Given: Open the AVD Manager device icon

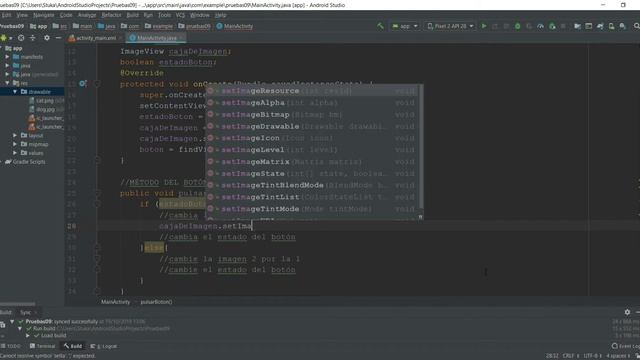Looking at the screenshot, I should (x=611, y=26).
